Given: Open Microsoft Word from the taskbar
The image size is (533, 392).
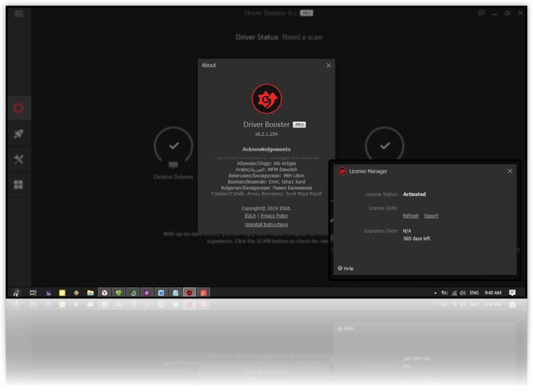Looking at the screenshot, I should tap(161, 293).
